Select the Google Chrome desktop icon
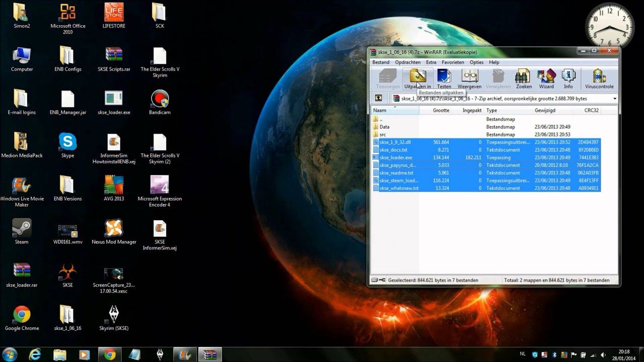Screen dimensions: 644x362 click(22, 318)
